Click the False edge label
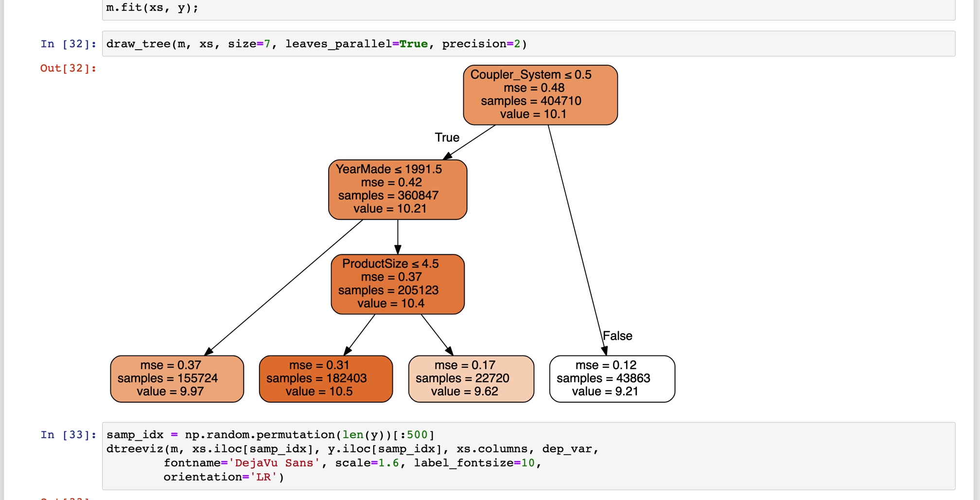This screenshot has width=980, height=500. (617, 336)
